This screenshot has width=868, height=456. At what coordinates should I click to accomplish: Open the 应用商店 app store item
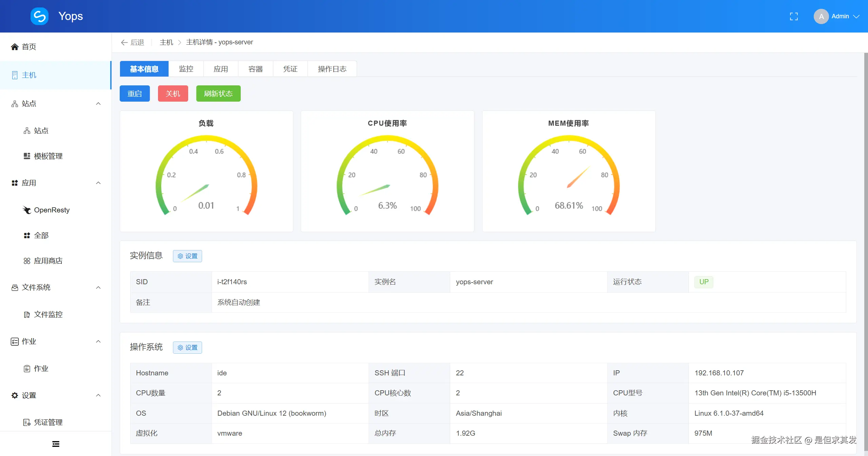point(48,261)
